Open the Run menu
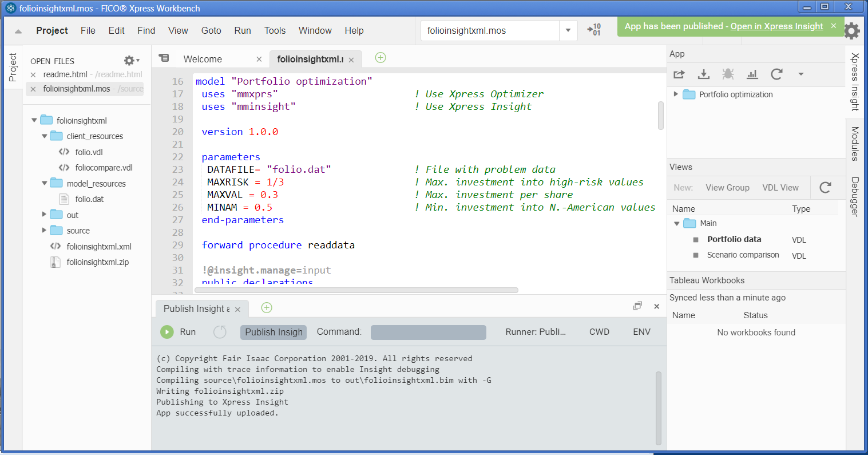Viewport: 868px width, 455px height. (243, 30)
